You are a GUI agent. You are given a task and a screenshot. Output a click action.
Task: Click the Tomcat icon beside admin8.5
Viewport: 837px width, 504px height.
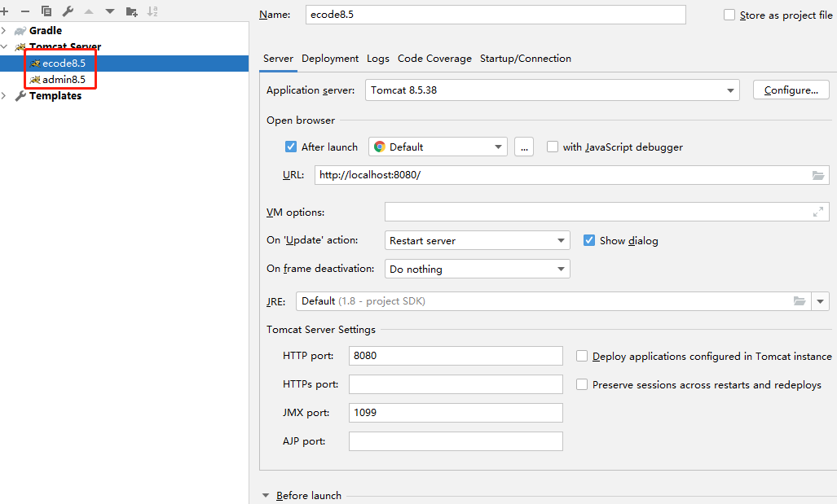tap(35, 80)
